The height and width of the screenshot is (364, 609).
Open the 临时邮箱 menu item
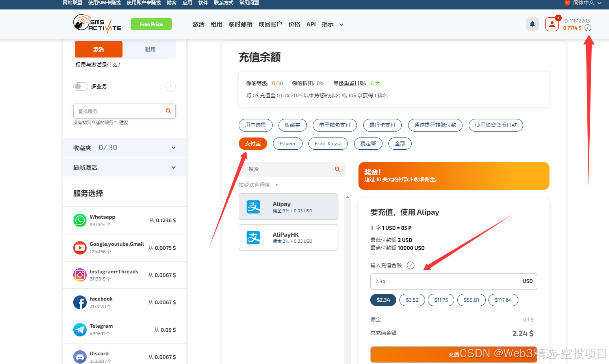(x=240, y=24)
